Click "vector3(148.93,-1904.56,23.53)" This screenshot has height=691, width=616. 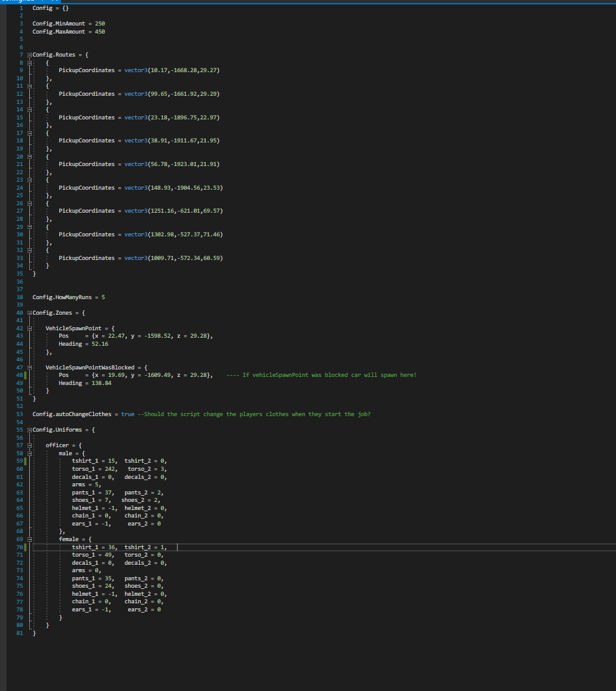(173, 188)
